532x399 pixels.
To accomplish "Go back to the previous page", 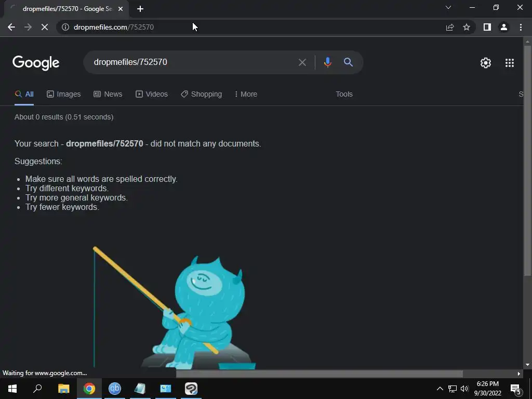I will coord(11,27).
